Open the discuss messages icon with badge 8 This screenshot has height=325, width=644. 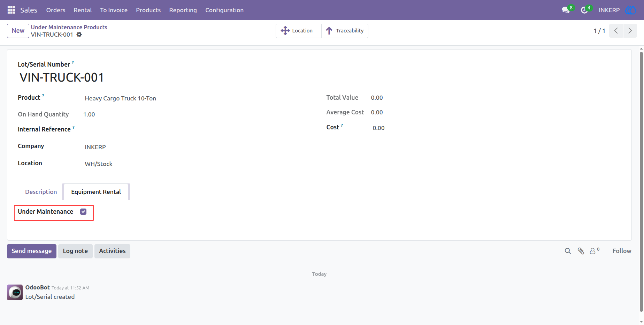pyautogui.click(x=566, y=10)
